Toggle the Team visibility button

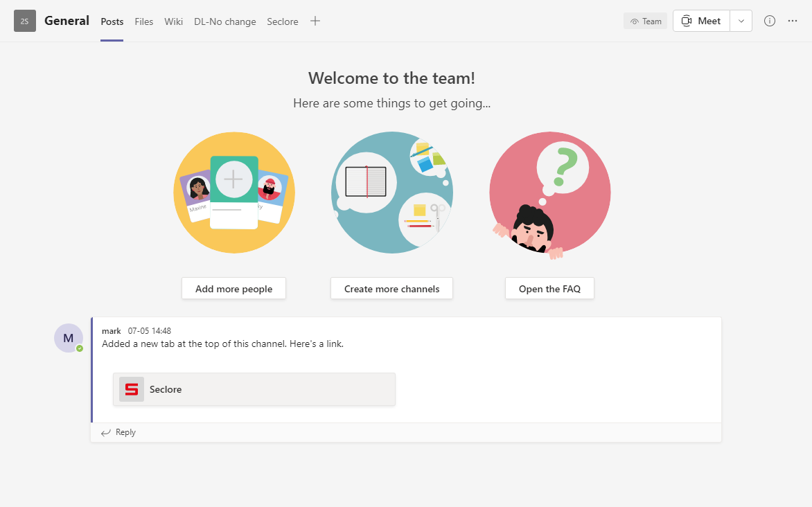click(645, 21)
